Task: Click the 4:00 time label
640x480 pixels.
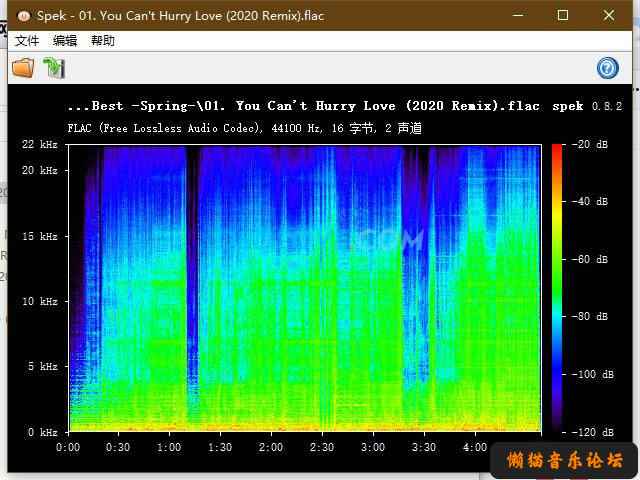Action: point(475,447)
